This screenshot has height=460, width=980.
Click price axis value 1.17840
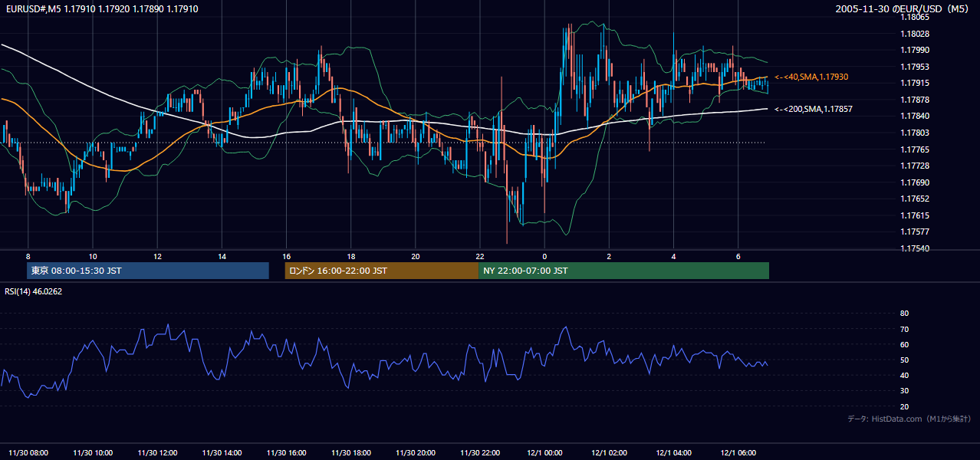(916, 116)
